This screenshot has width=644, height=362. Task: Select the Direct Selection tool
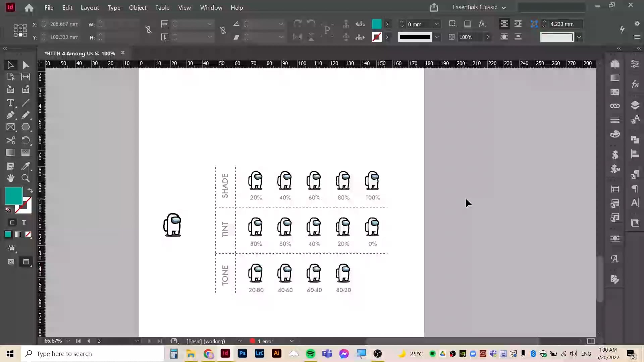(25, 65)
